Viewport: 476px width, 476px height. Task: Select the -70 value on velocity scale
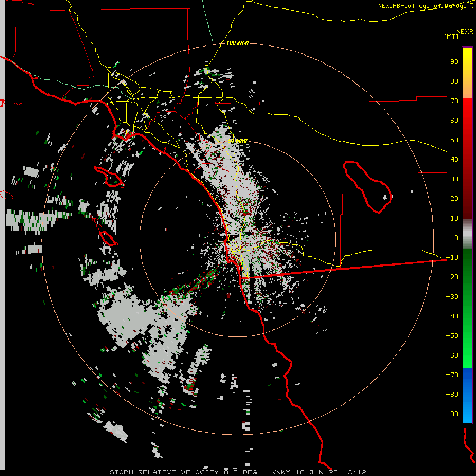click(452, 375)
